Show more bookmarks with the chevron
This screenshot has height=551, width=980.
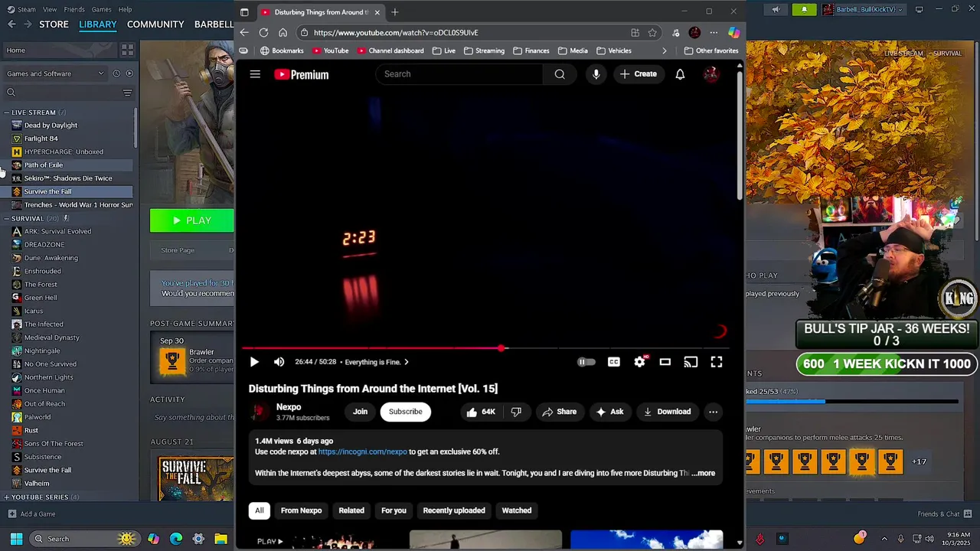664,51
